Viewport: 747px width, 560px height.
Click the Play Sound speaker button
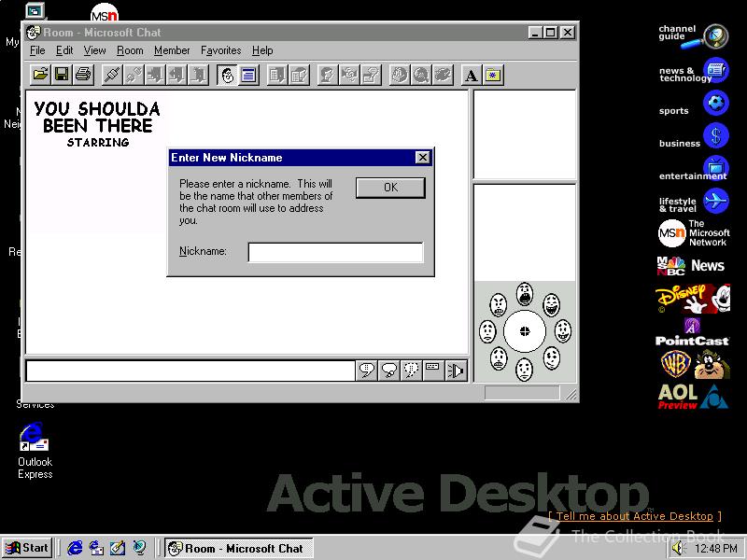(455, 371)
